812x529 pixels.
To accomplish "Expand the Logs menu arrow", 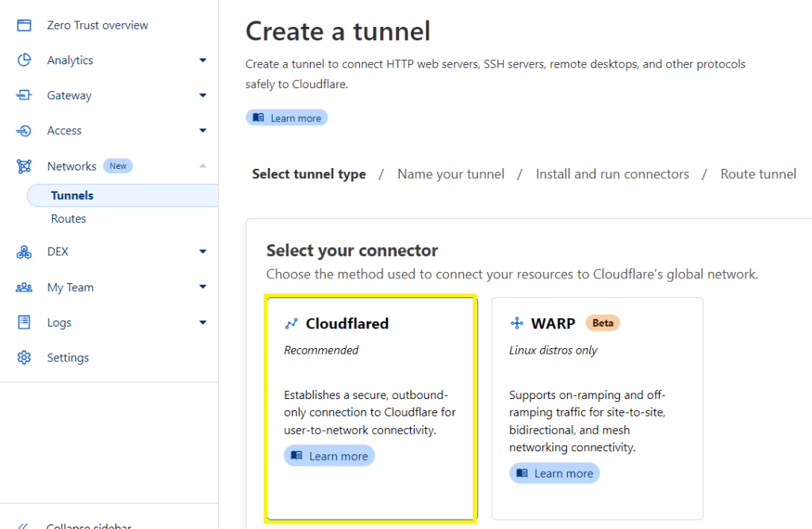I will click(x=203, y=322).
